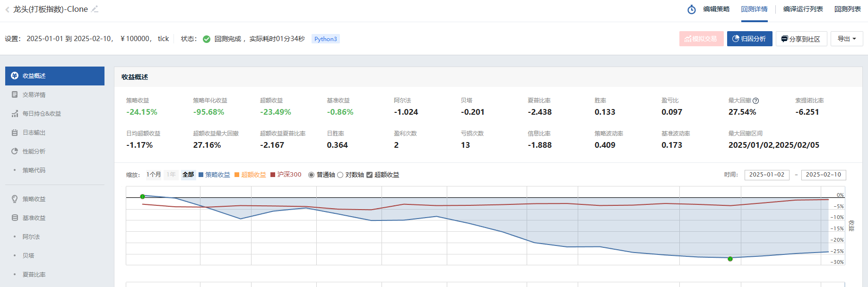Click pie chart icon in 归因分析 button

(736, 39)
